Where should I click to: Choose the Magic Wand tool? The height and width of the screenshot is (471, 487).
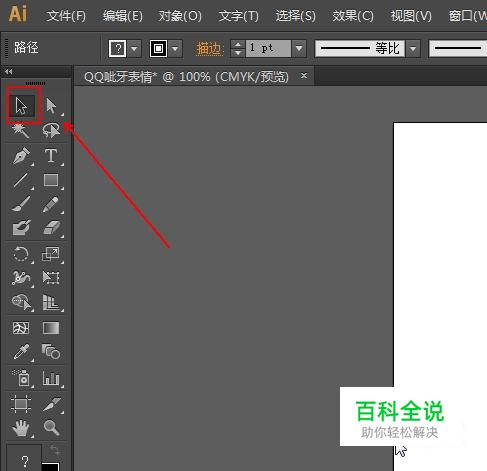click(x=21, y=130)
